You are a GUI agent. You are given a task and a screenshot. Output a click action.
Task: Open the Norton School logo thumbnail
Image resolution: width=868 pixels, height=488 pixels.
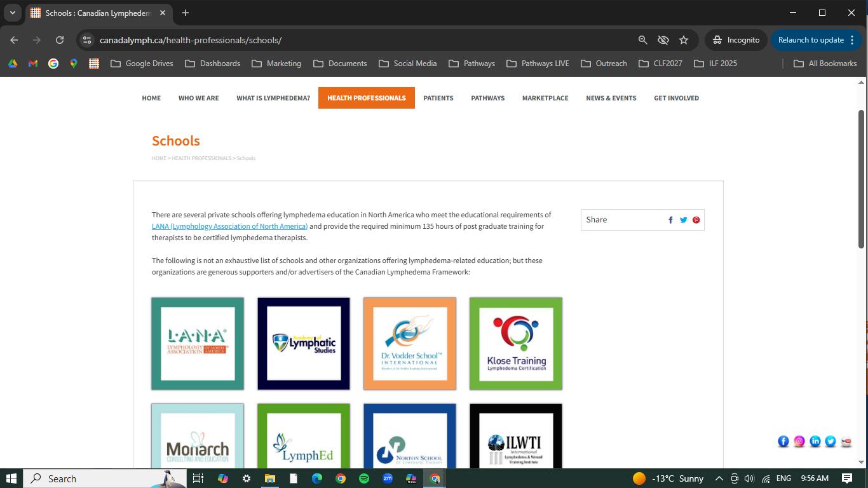pyautogui.click(x=410, y=436)
